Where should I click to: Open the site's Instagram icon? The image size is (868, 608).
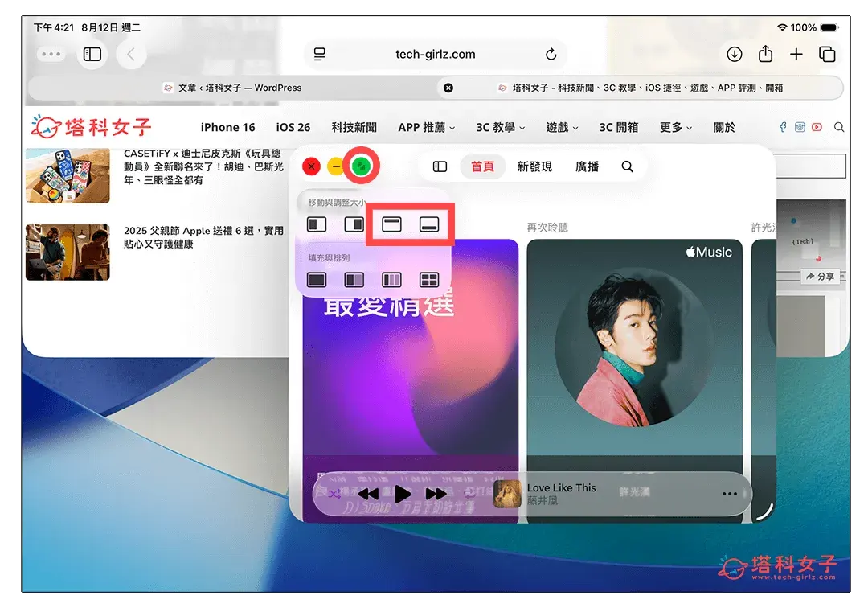pyautogui.click(x=800, y=127)
